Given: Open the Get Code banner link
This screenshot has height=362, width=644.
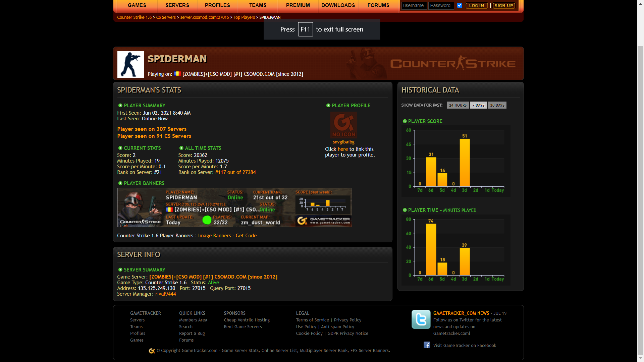Looking at the screenshot, I should tap(246, 236).
